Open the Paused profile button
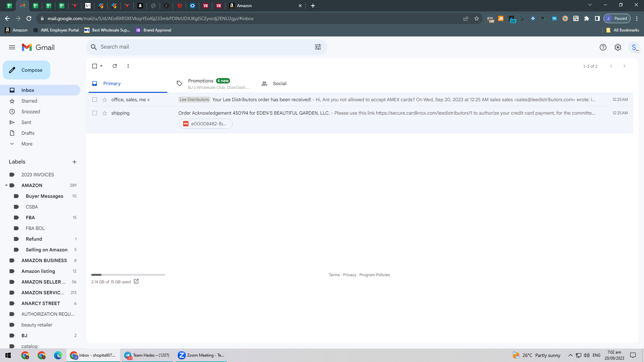The image size is (644, 362). [x=617, y=18]
